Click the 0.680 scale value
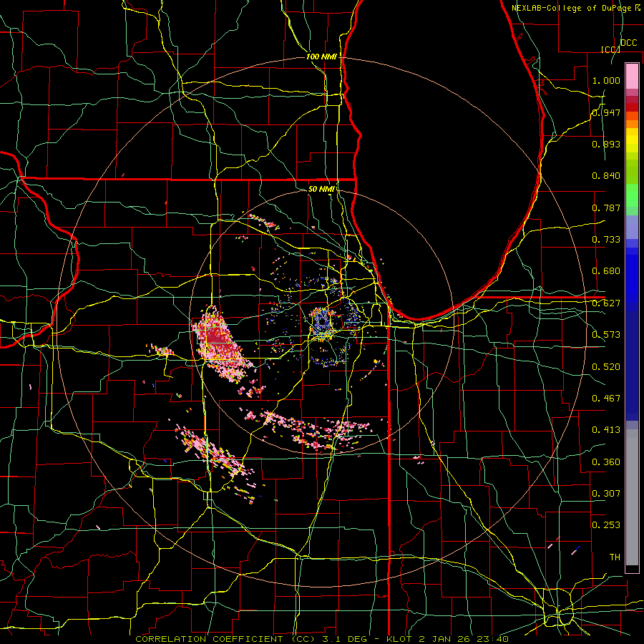This screenshot has width=644, height=644. click(x=606, y=271)
